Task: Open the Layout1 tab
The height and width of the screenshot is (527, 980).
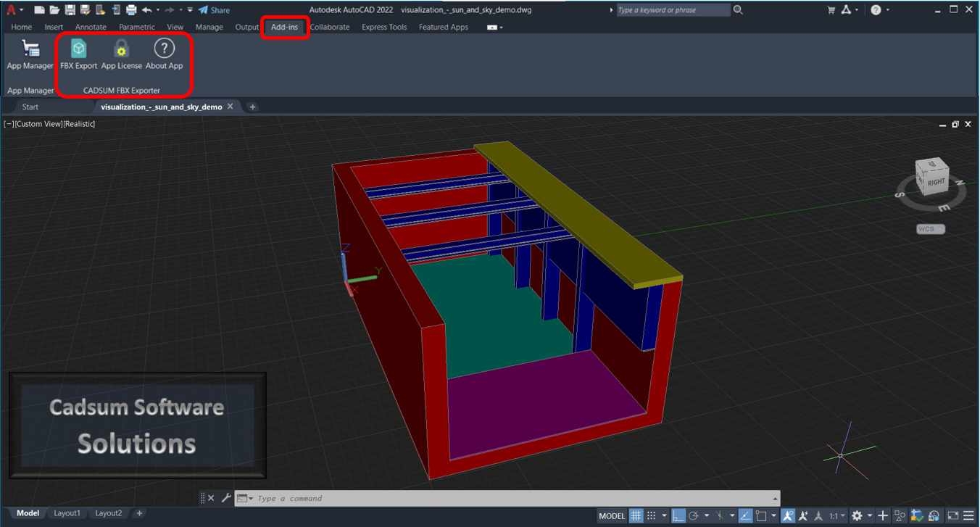Action: (x=67, y=513)
